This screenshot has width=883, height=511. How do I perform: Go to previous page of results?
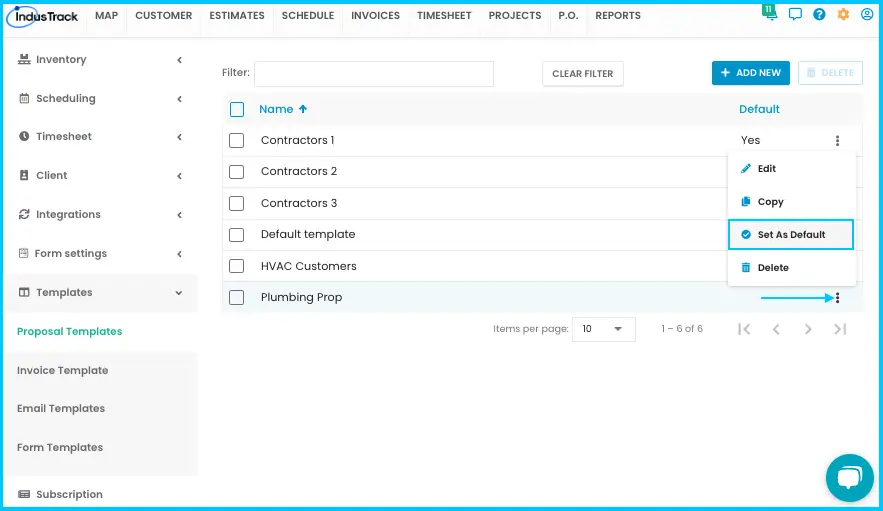[x=776, y=329]
